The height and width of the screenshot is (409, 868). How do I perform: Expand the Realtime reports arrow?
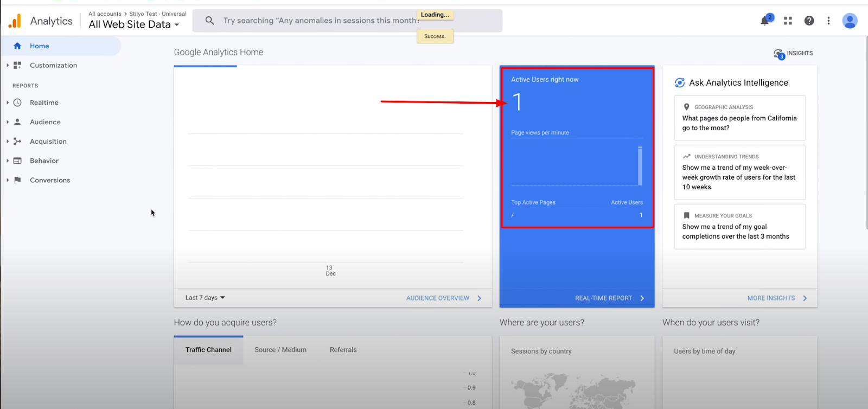(x=8, y=103)
